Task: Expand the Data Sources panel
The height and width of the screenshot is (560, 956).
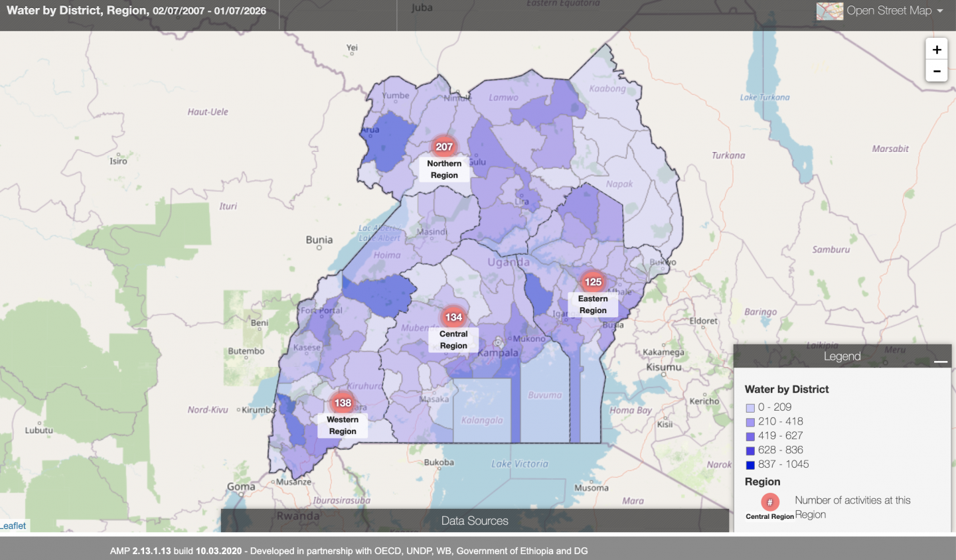Action: tap(475, 521)
